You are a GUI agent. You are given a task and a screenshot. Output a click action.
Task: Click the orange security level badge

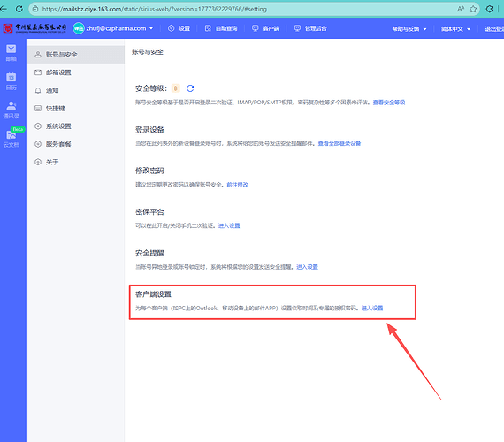click(x=175, y=88)
